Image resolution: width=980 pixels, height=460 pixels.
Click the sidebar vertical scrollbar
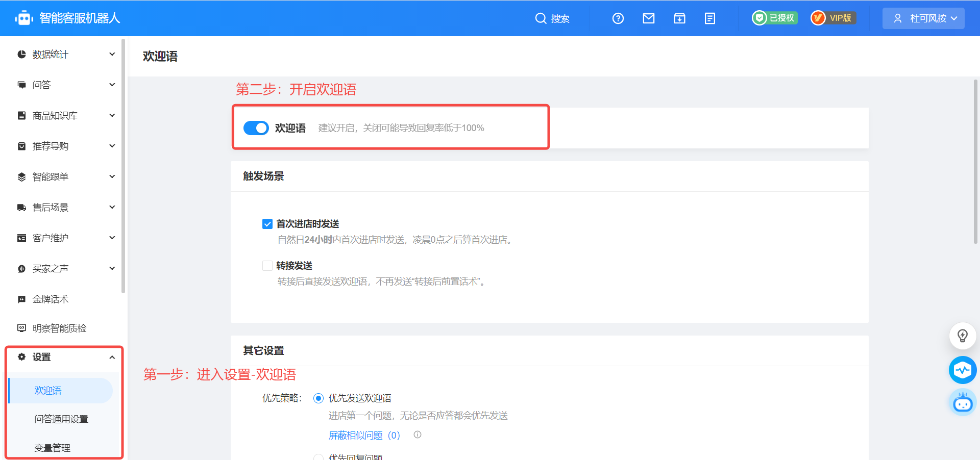click(x=124, y=166)
